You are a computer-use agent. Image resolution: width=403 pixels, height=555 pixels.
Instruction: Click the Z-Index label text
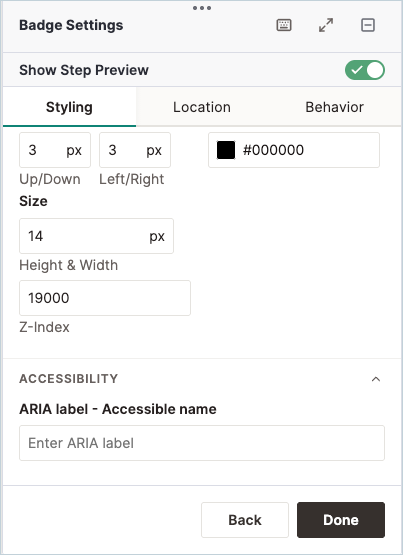45,327
